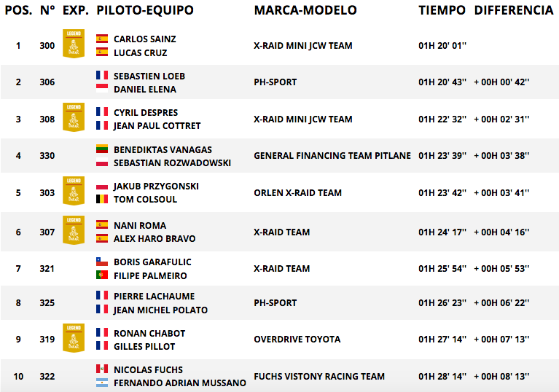Select the TIEMPO column header
Image resolution: width=559 pixels, height=392 pixels.
coord(442,10)
